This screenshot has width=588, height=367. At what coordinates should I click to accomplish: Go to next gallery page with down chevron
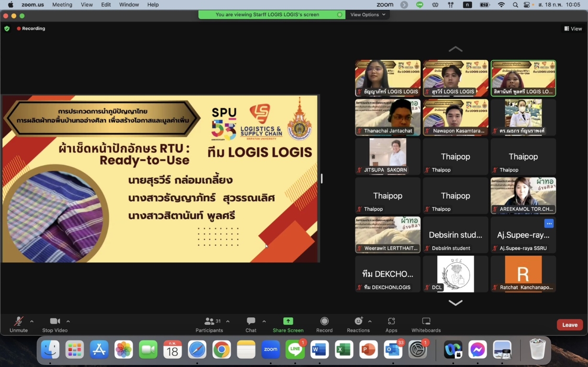(455, 302)
